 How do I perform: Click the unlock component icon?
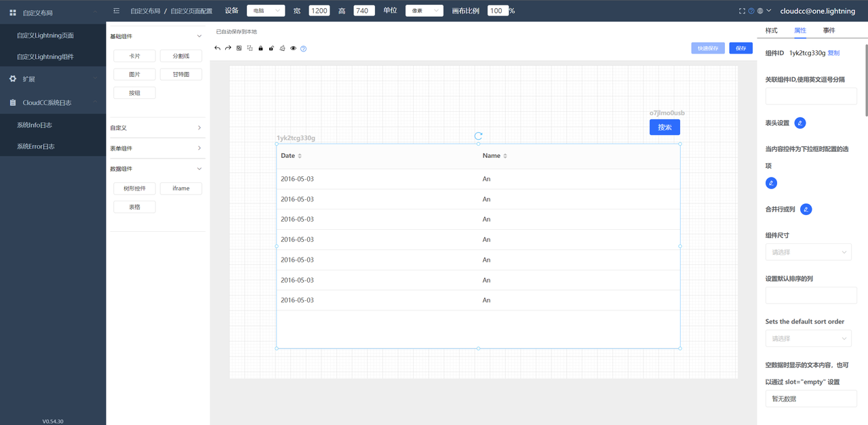(x=271, y=48)
